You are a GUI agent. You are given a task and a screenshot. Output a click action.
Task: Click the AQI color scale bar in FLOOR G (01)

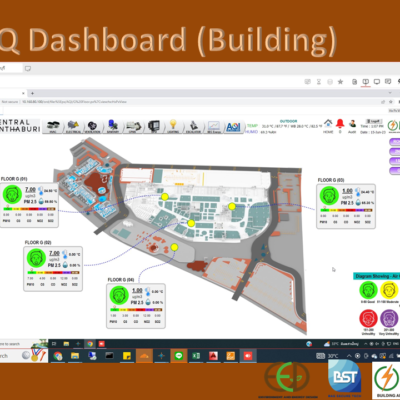[29, 209]
